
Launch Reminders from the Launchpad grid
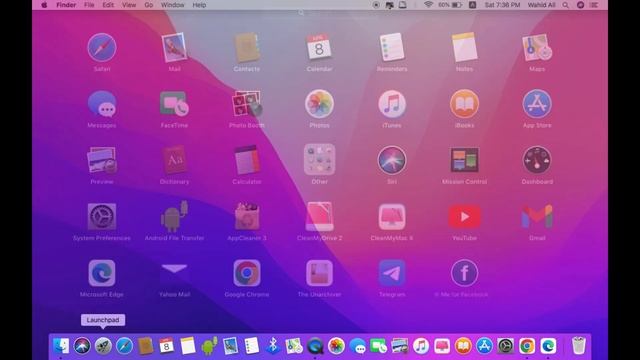pyautogui.click(x=392, y=47)
